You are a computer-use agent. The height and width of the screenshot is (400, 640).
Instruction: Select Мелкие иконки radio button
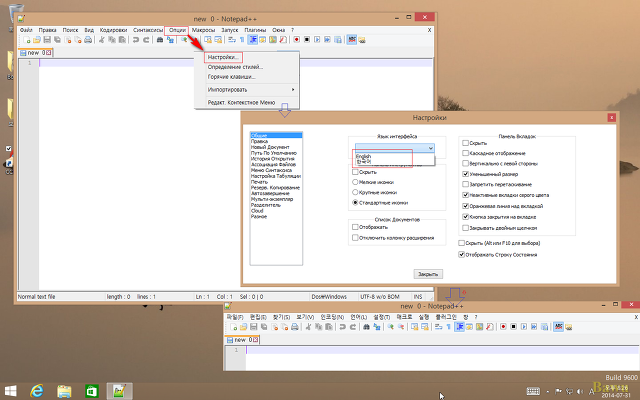[x=355, y=182]
